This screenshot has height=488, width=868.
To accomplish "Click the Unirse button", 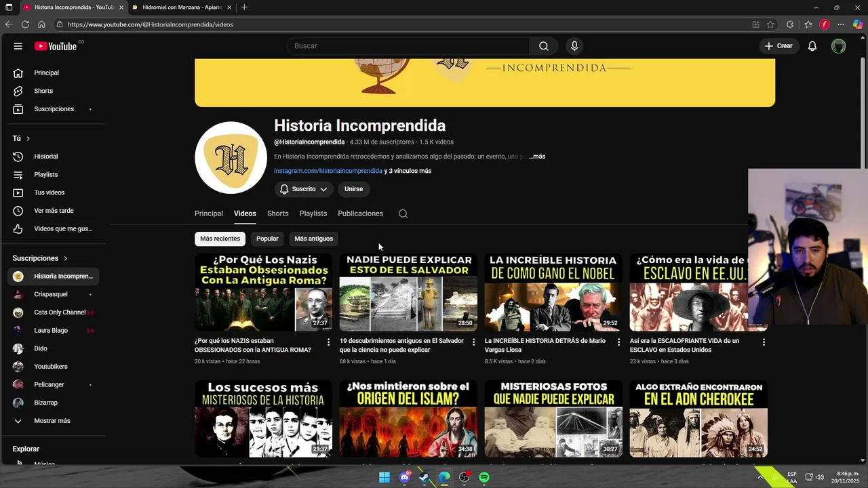I will pos(353,189).
